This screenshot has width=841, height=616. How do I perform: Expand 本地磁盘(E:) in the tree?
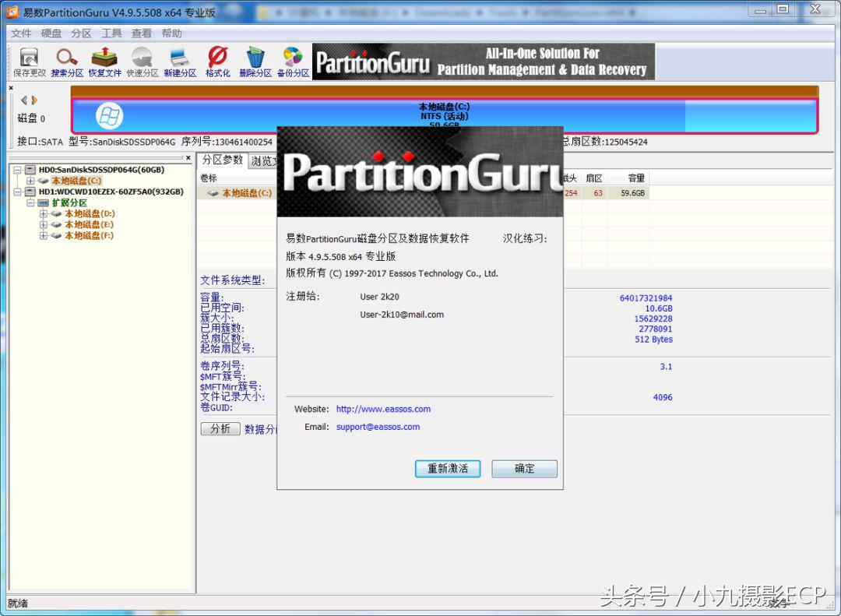44,224
